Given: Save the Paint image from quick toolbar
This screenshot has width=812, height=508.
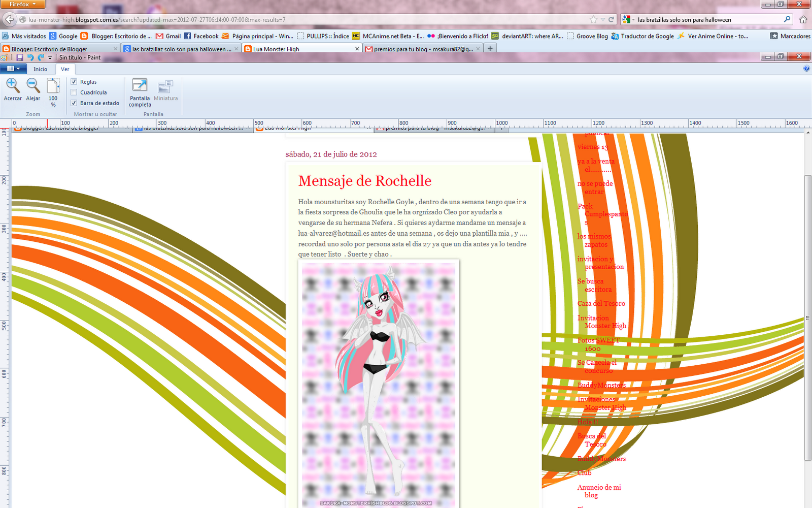Looking at the screenshot, I should (x=20, y=57).
